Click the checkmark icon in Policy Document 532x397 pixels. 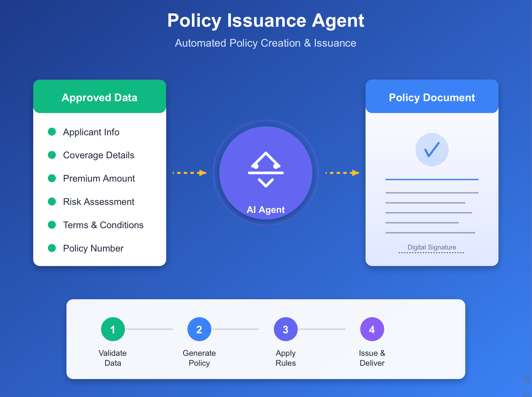click(432, 149)
